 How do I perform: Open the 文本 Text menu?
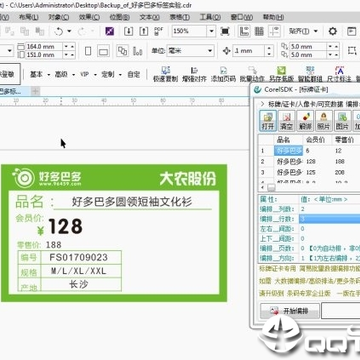pyautogui.click(x=150, y=17)
